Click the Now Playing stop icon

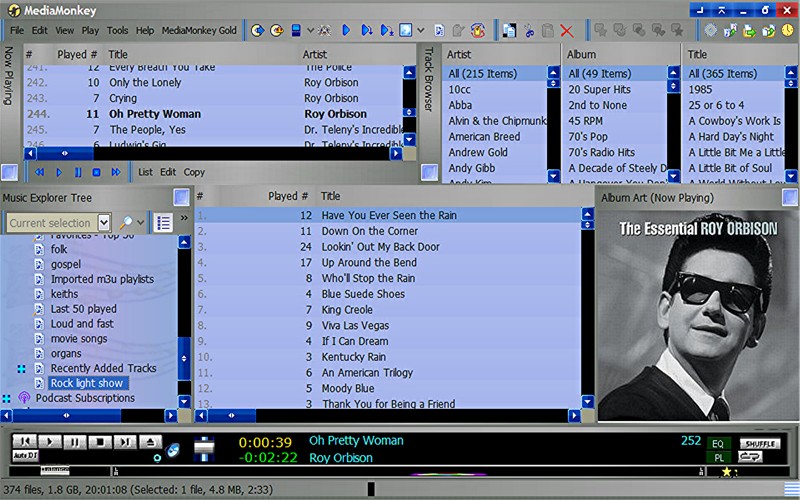(x=96, y=172)
